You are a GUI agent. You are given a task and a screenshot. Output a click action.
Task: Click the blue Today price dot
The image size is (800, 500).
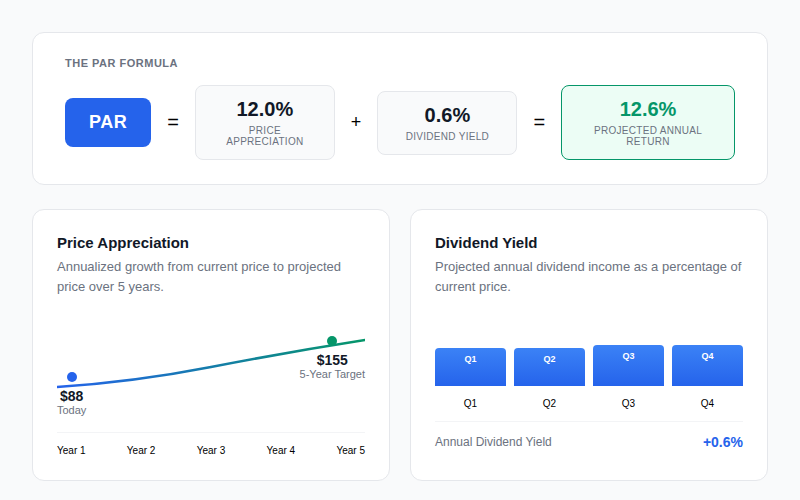[x=72, y=377]
